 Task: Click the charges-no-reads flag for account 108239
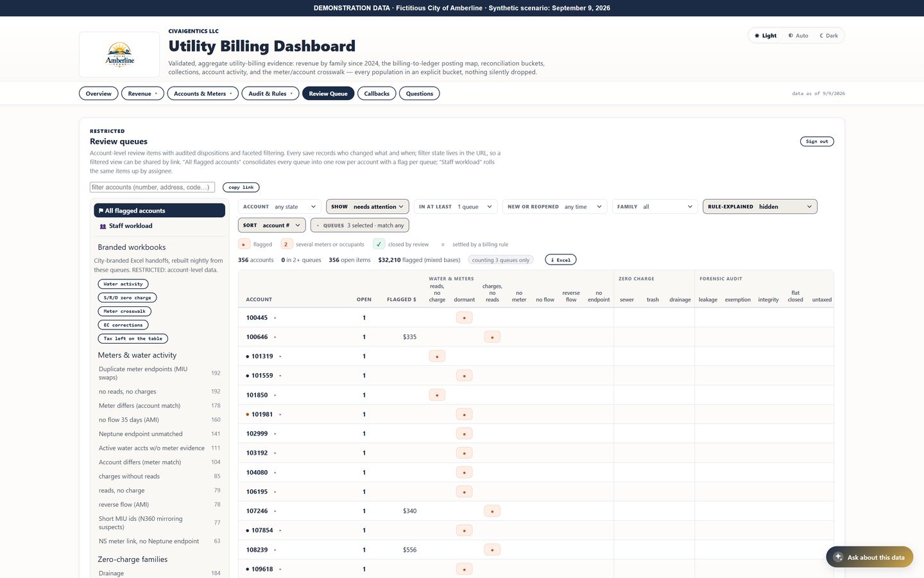click(492, 550)
